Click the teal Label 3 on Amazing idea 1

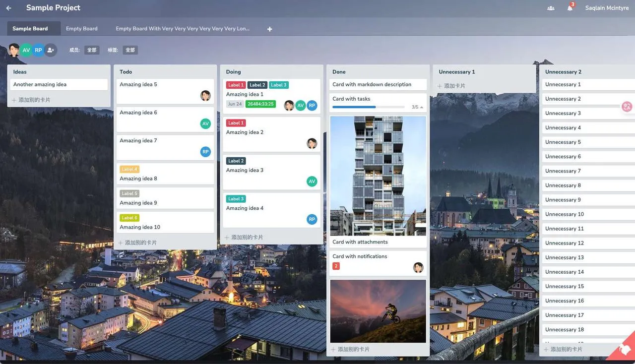[x=279, y=85]
